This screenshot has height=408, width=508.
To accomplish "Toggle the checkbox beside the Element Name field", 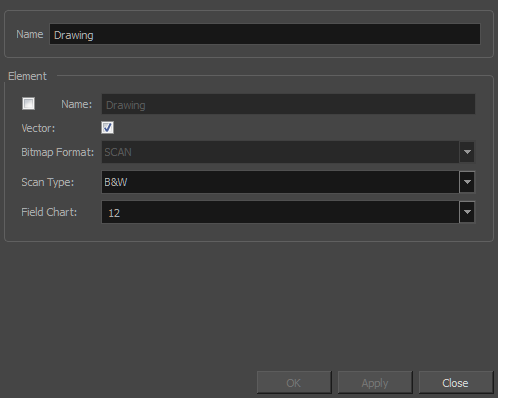I will click(x=28, y=103).
